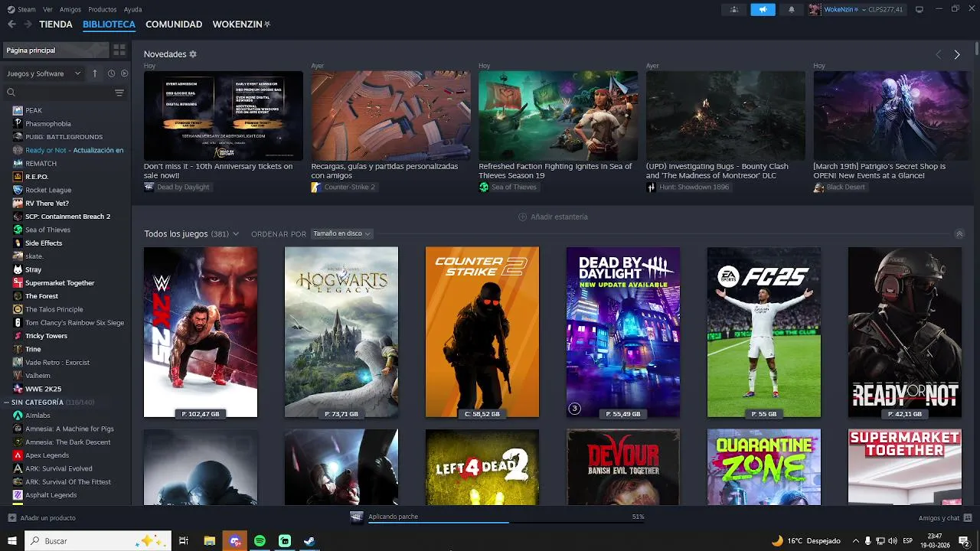Open Task View on taskbar

pyautogui.click(x=184, y=541)
